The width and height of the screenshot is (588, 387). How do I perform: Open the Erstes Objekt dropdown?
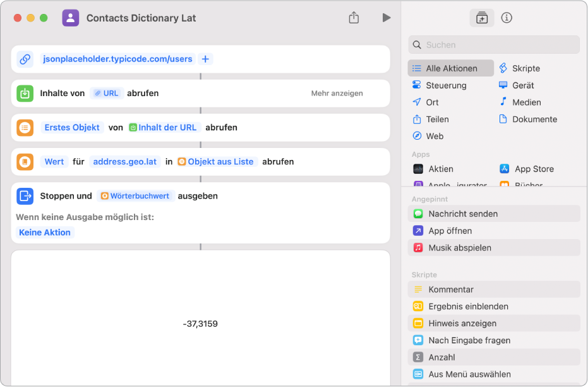(x=72, y=128)
